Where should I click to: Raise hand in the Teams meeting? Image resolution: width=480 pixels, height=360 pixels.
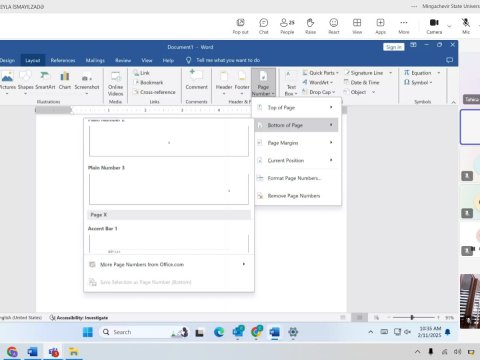(x=310, y=26)
